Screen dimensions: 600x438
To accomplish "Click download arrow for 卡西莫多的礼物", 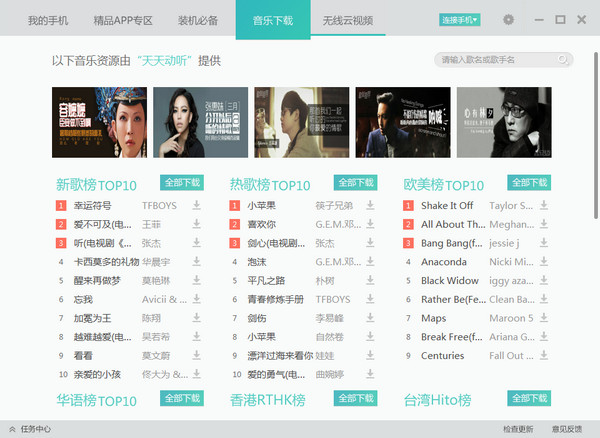I will 197,262.
